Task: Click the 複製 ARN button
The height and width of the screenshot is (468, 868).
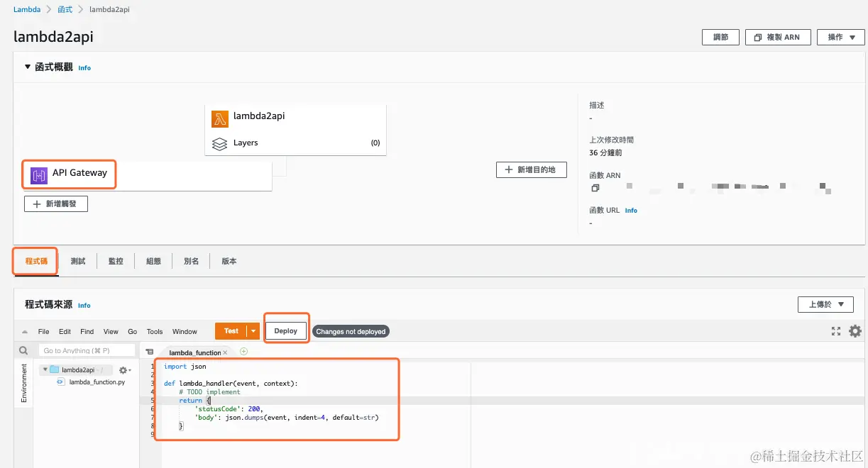Action: (777, 37)
